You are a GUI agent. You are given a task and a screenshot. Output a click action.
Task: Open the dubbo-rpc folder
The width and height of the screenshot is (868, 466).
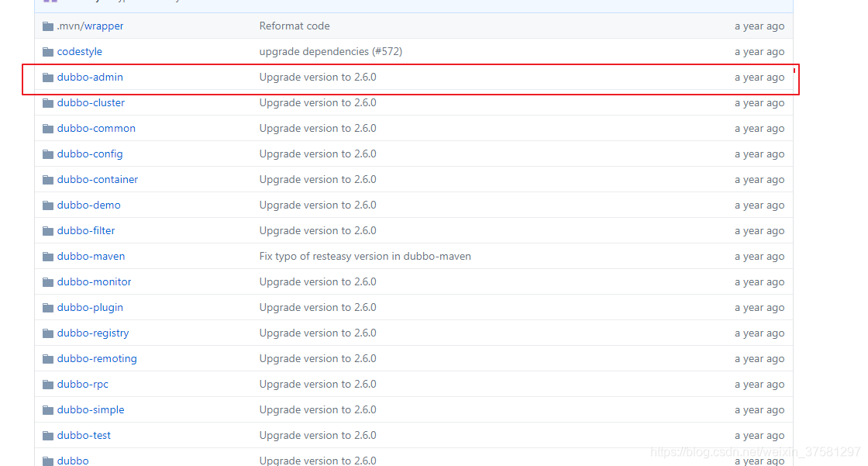pyautogui.click(x=82, y=384)
